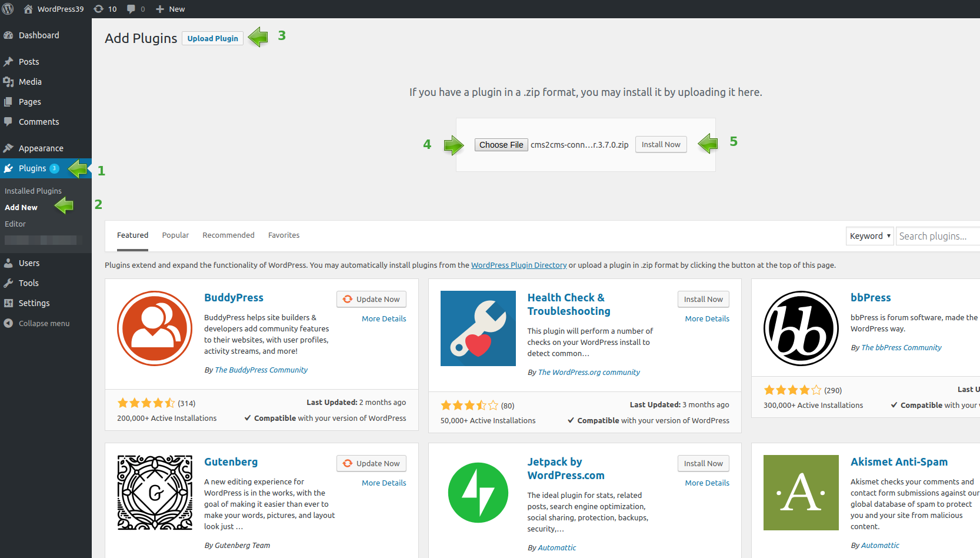The image size is (980, 558).
Task: Click Health Check star rating (80)
Action: 470,406
